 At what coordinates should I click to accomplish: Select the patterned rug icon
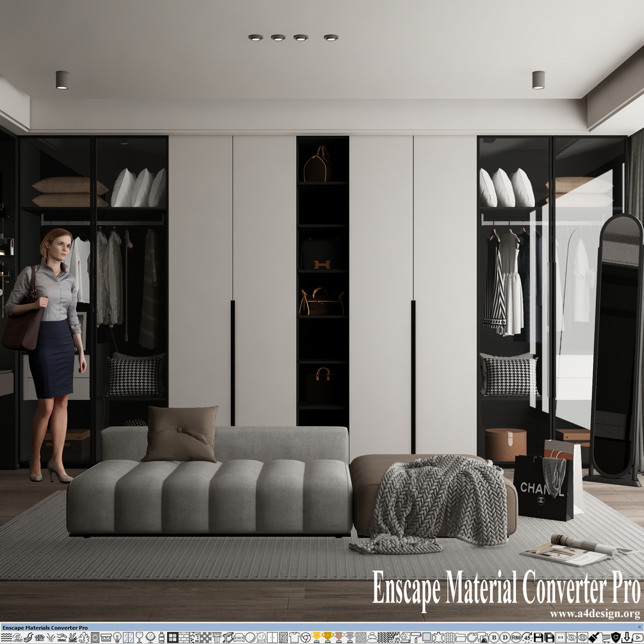coord(95,638)
